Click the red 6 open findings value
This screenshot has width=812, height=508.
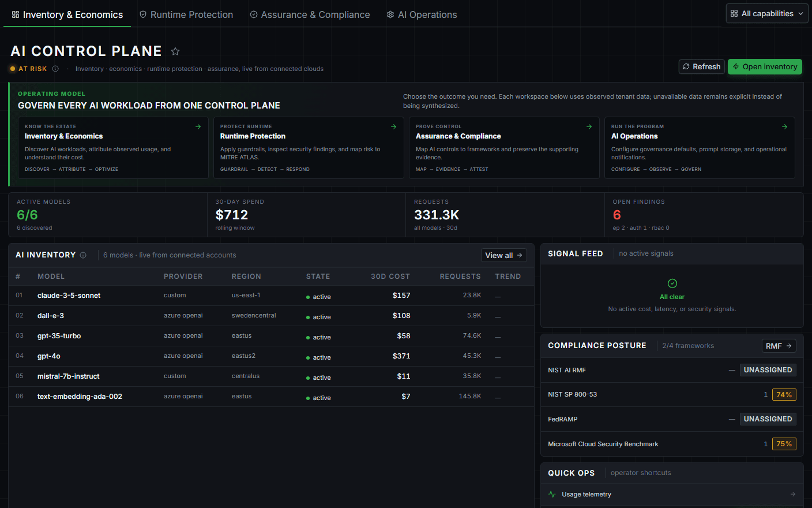[x=617, y=215]
